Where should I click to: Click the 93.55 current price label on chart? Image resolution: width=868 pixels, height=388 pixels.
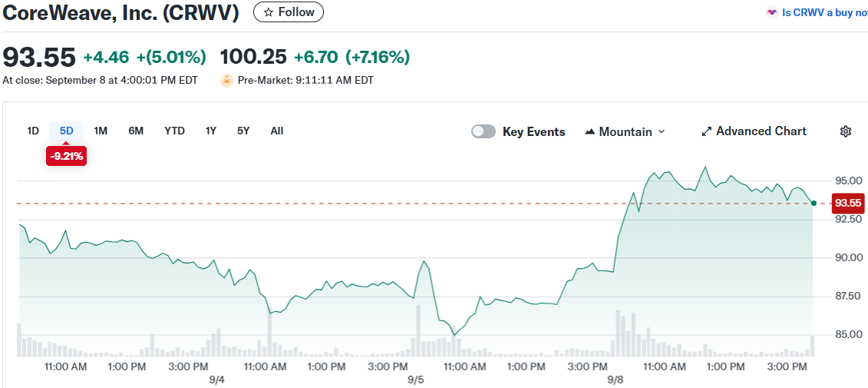[848, 204]
